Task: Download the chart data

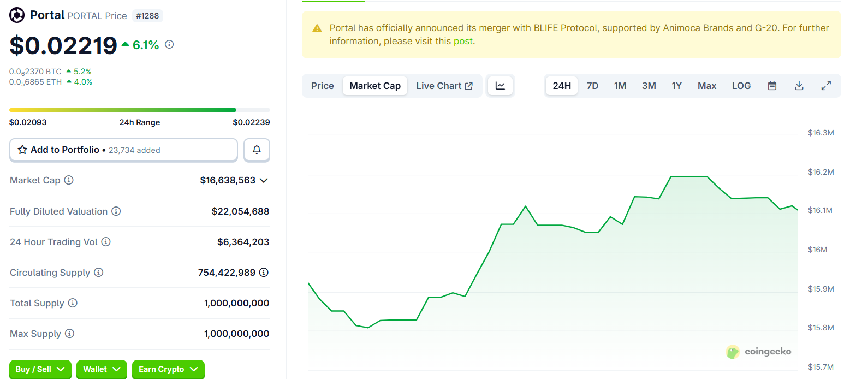Action: 799,86
